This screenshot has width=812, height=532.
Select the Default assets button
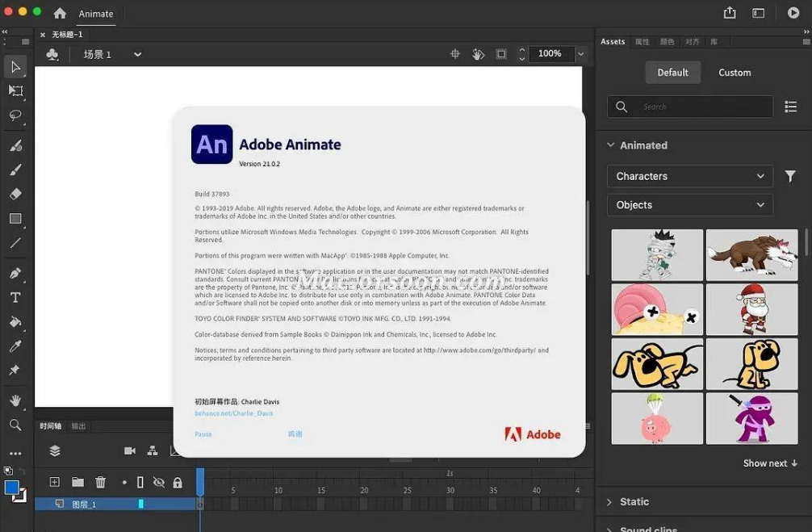pos(672,73)
